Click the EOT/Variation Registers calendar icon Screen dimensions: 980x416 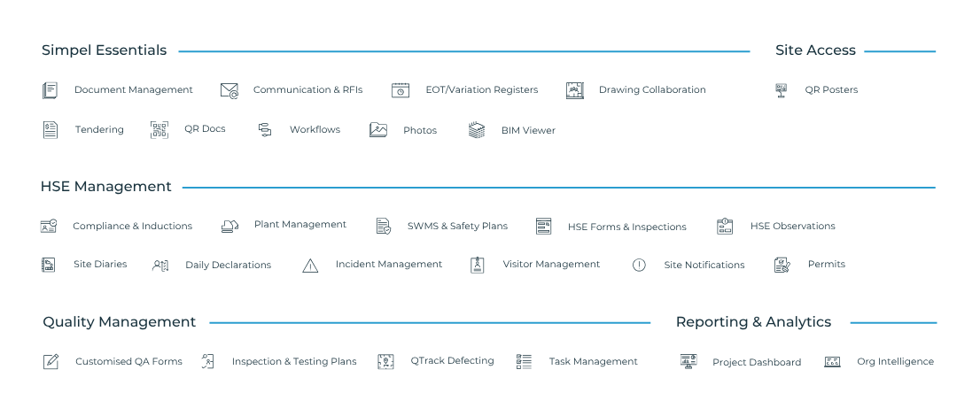click(401, 90)
